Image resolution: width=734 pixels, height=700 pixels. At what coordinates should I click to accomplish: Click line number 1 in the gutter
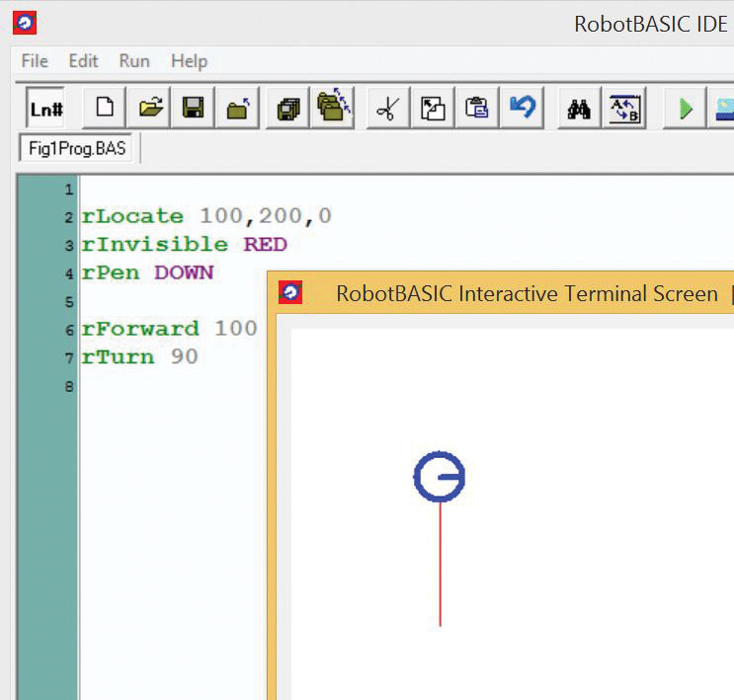pyautogui.click(x=69, y=190)
